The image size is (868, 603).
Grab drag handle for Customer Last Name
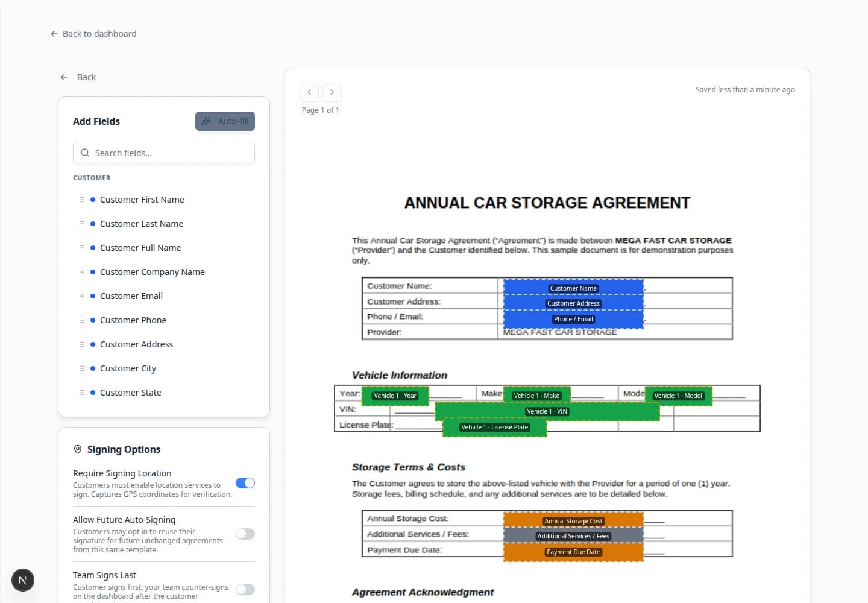pos(82,224)
